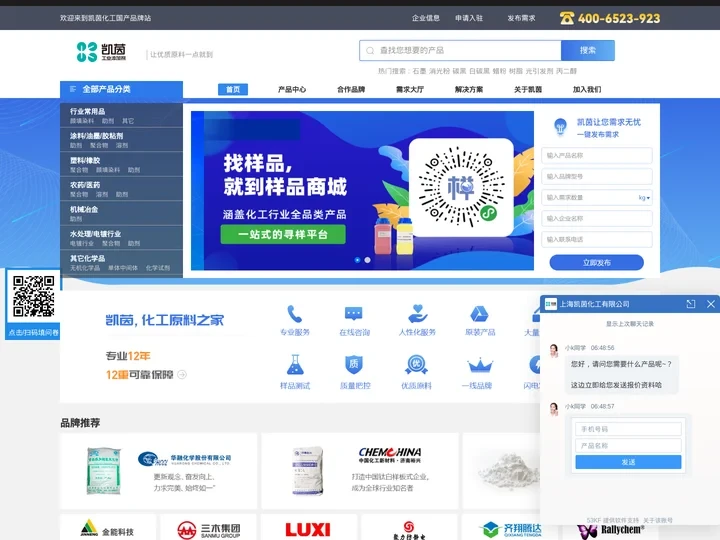
Task: Focus the 输入企业名称 field
Action: (596, 219)
